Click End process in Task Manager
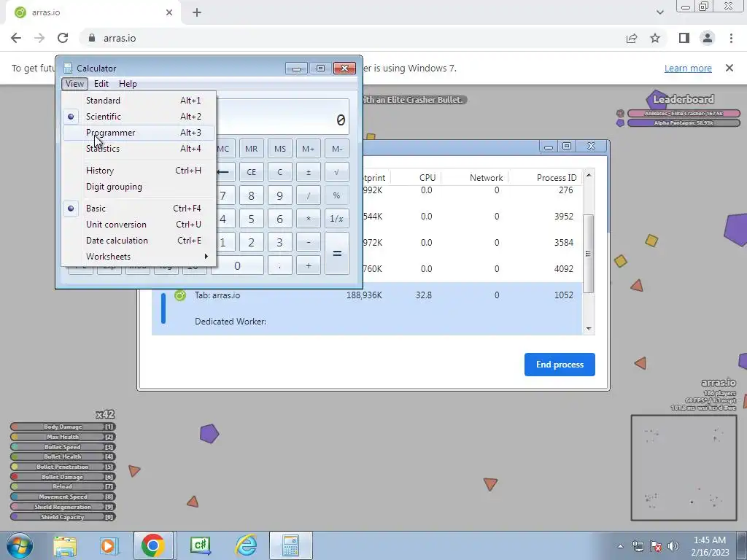The width and height of the screenshot is (747, 560). [560, 365]
